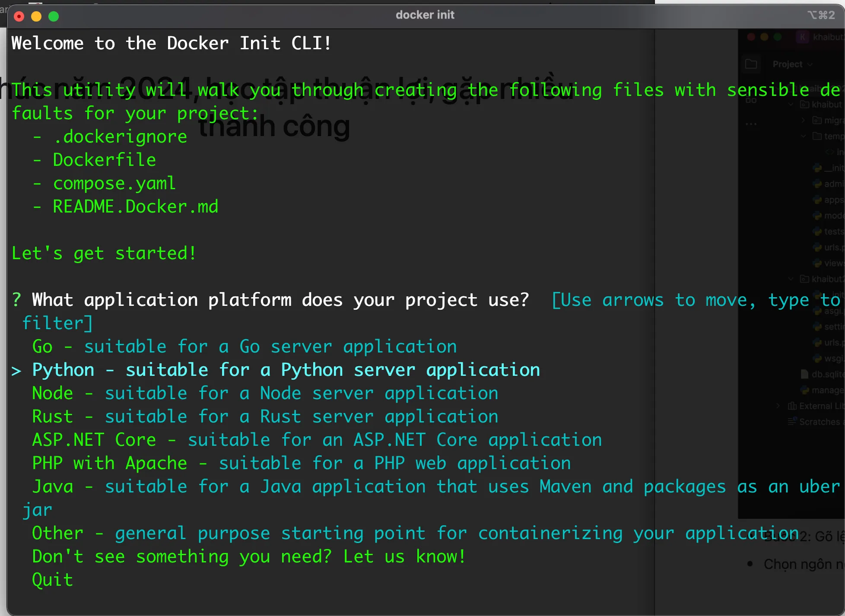This screenshot has height=616, width=845.
Task: Choose Quit in the docker init menu
Action: pyautogui.click(x=52, y=580)
